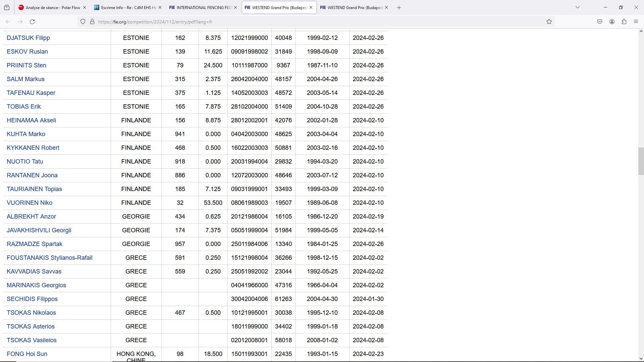The height and width of the screenshot is (362, 644).
Task: Open a new tab with the plus button
Action: pyautogui.click(x=399, y=7)
